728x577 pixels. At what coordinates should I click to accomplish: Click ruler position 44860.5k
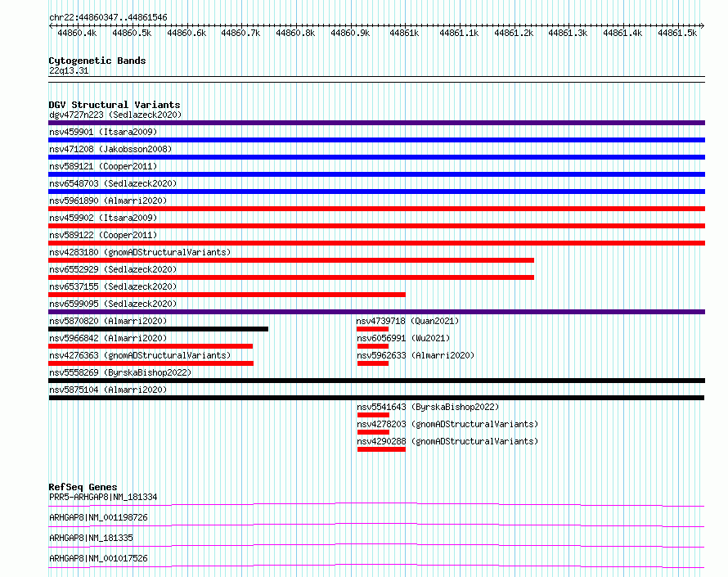click(x=132, y=33)
